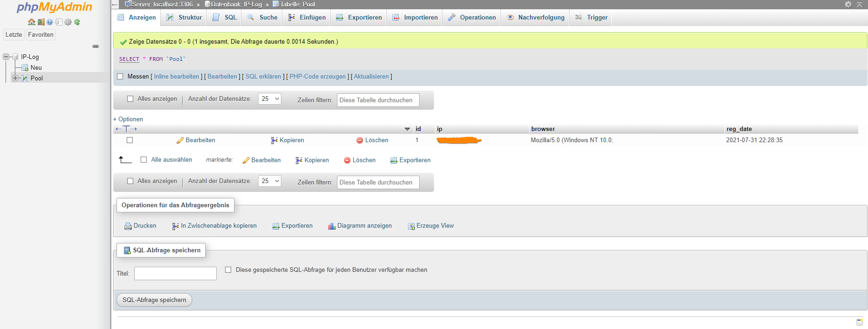Switch to the Struktur tab
868x329 pixels.
click(184, 17)
